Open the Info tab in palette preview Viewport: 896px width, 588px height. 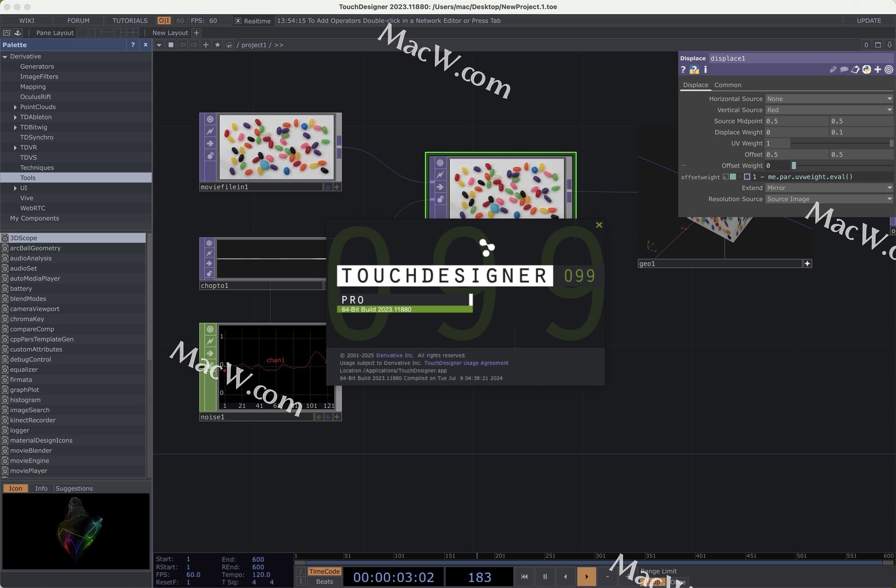click(x=41, y=488)
